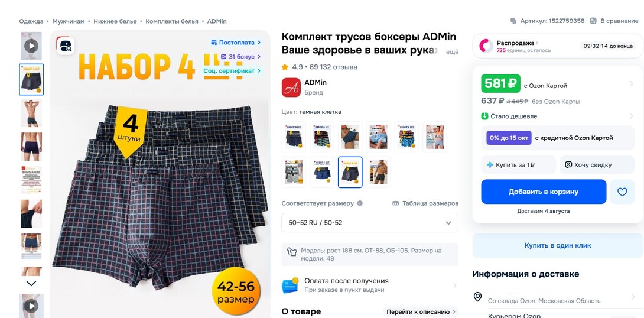Show more gallery thumbnails with down chevron
Image resolution: width=644 pixels, height=318 pixels.
pyautogui.click(x=31, y=284)
